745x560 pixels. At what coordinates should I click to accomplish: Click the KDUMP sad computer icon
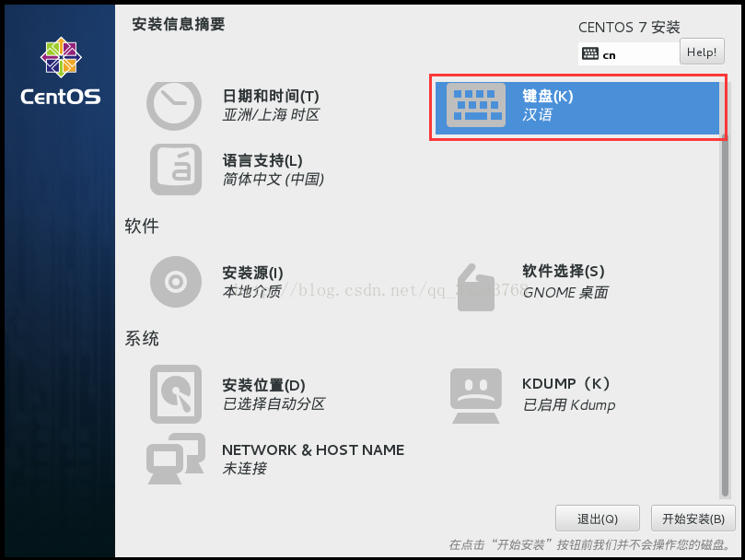pyautogui.click(x=475, y=396)
